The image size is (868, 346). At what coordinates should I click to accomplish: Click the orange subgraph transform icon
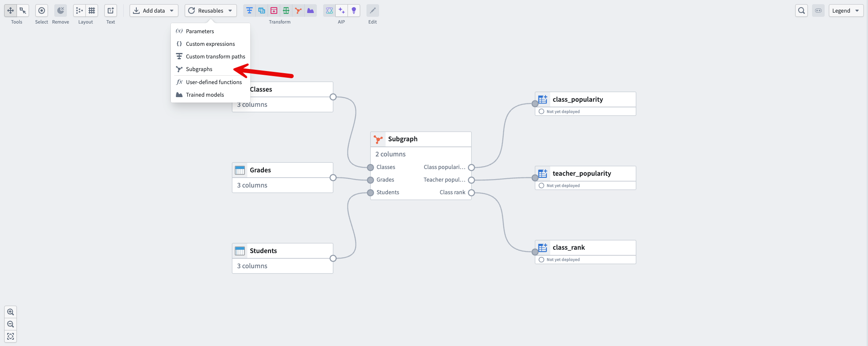point(298,11)
